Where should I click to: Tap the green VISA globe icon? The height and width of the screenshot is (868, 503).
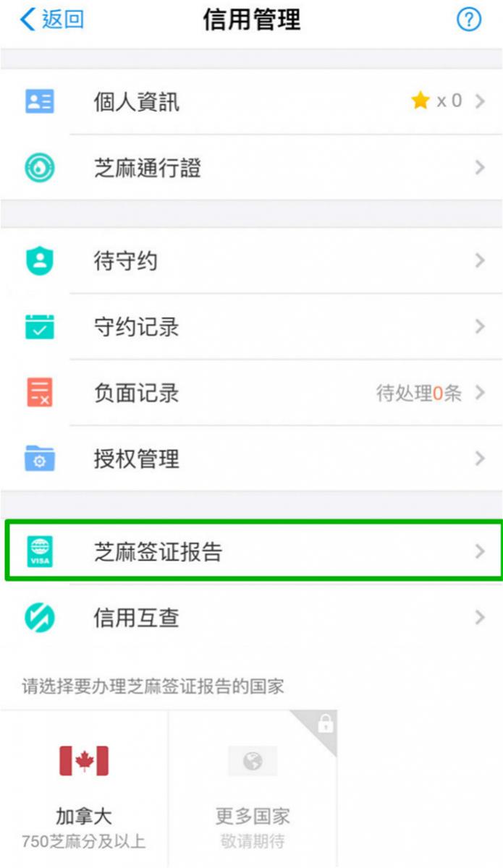(40, 552)
